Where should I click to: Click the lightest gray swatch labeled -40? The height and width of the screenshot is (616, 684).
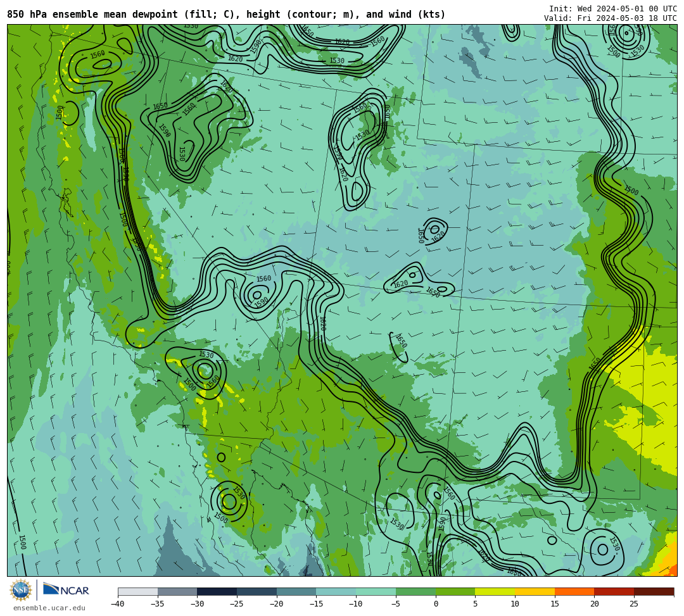click(x=138, y=591)
